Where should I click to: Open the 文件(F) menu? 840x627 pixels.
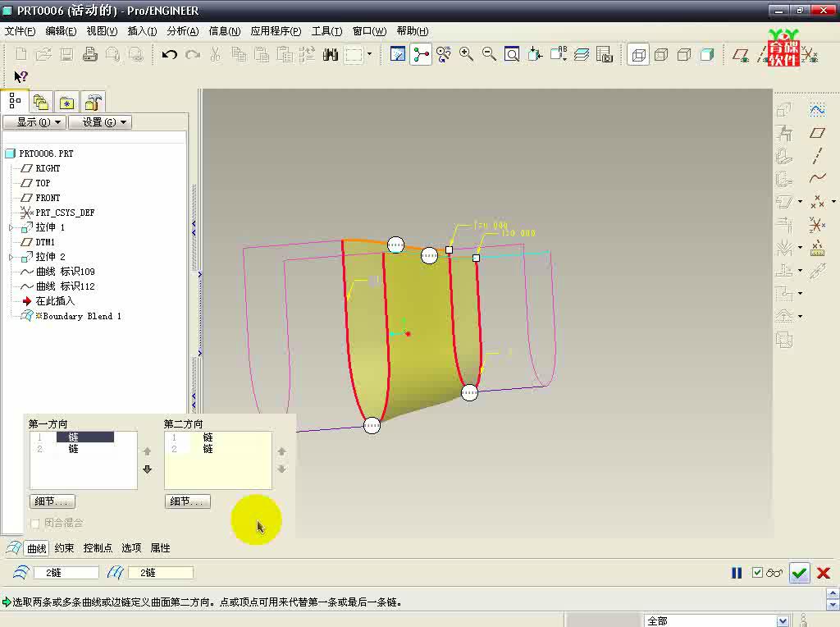[x=20, y=31]
